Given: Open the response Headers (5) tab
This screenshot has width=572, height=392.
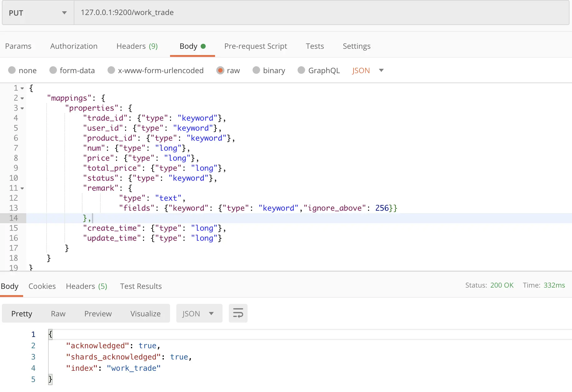Looking at the screenshot, I should (x=87, y=286).
